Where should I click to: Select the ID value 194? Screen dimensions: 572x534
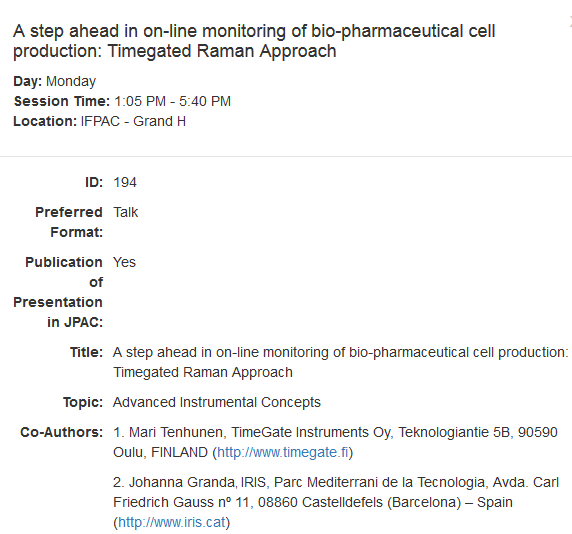pos(125,182)
